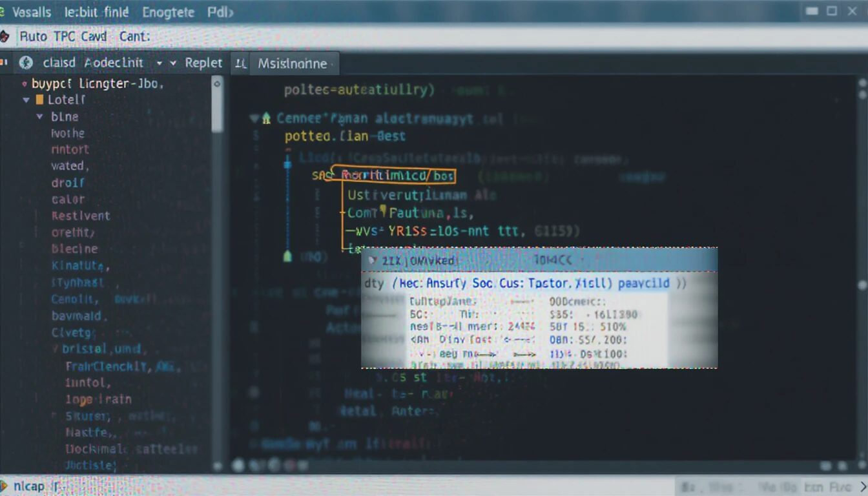
Task: Click the app icon left of Ruto
Action: [x=5, y=37]
